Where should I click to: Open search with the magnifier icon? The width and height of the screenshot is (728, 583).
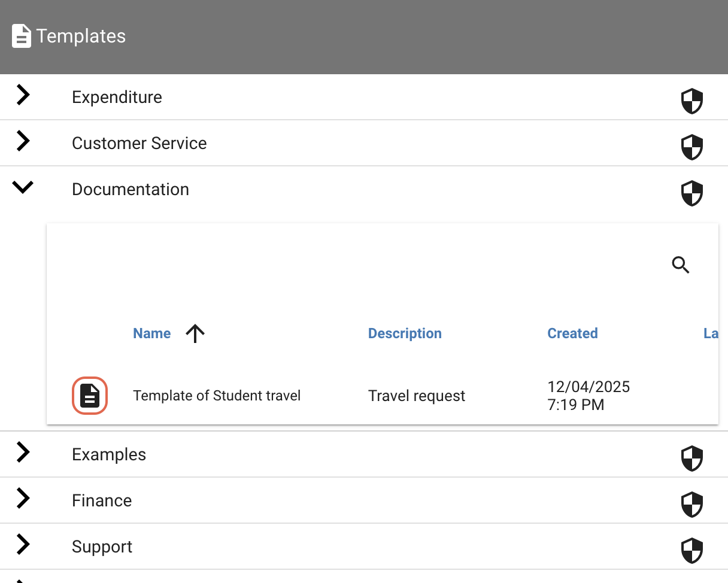point(680,265)
